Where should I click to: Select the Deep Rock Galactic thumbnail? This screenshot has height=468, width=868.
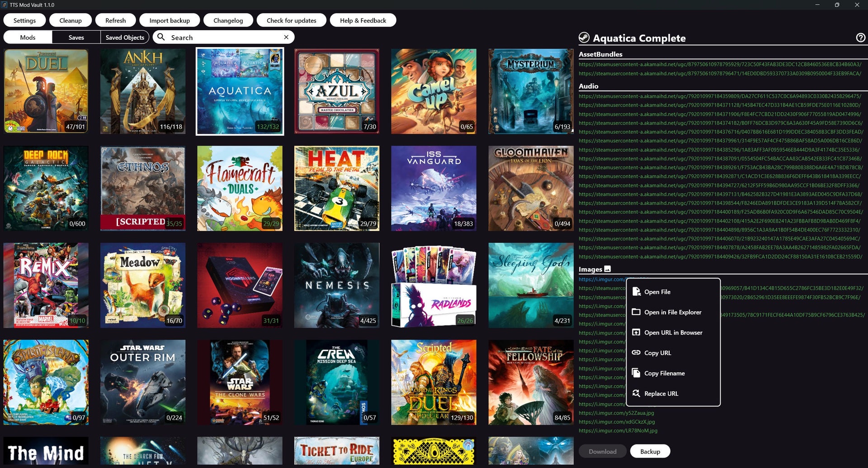46,188
